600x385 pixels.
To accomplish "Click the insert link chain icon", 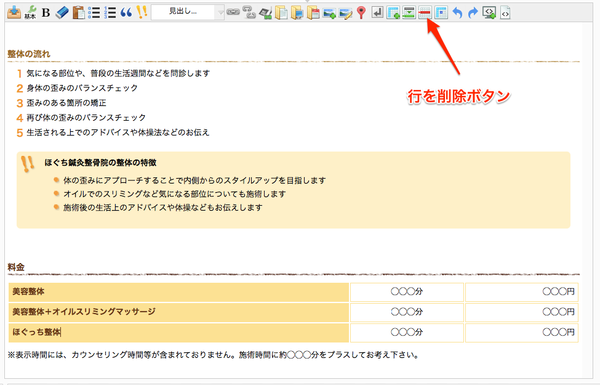I will pyautogui.click(x=233, y=12).
